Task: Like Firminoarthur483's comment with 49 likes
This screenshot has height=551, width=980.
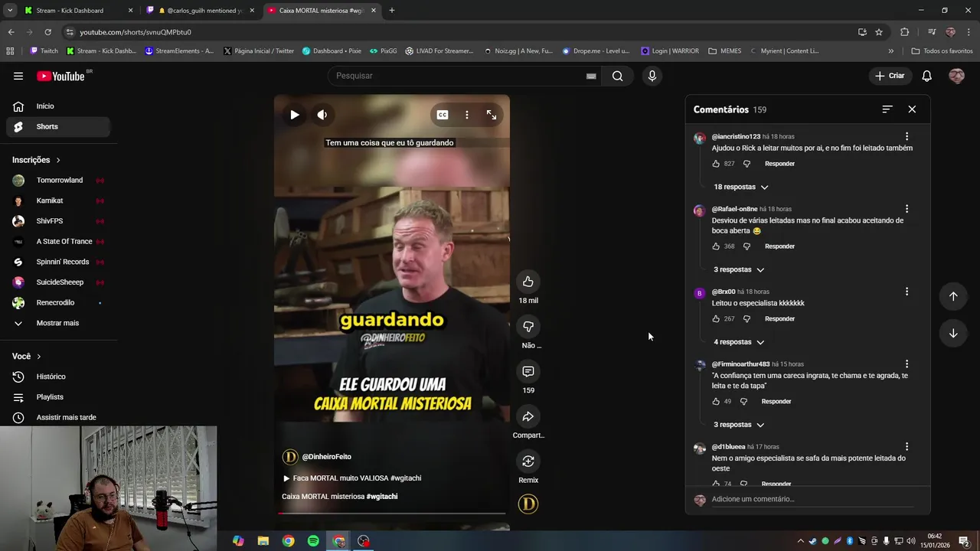Action: (716, 402)
